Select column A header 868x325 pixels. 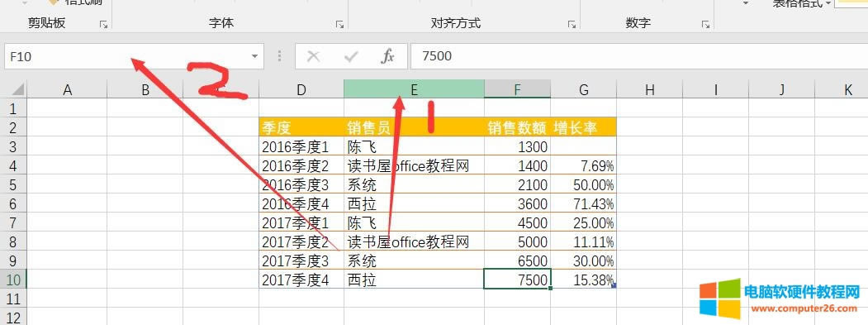coord(67,89)
